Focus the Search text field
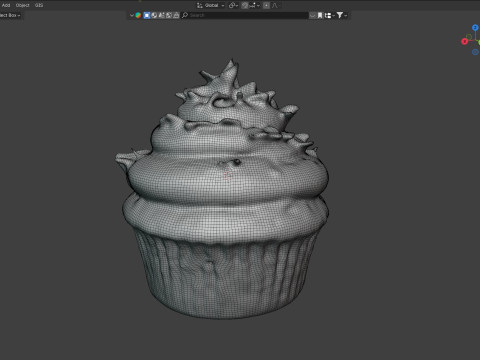The image size is (480, 360). click(245, 15)
